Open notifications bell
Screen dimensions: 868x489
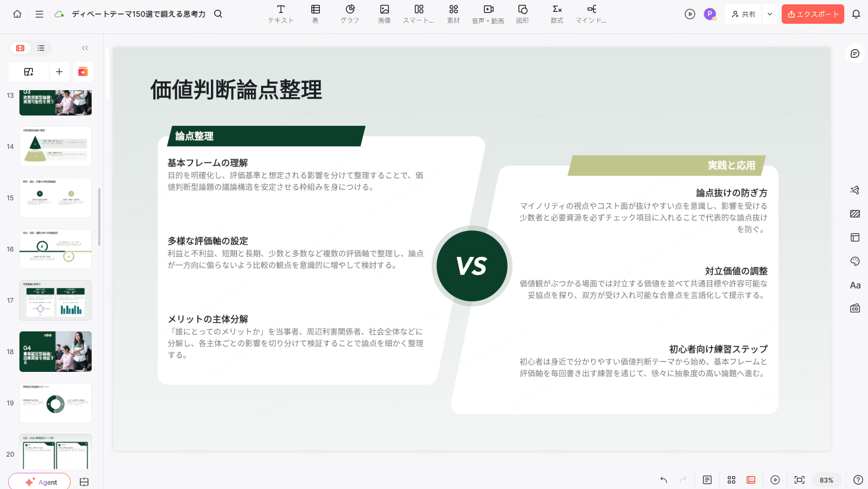click(856, 14)
